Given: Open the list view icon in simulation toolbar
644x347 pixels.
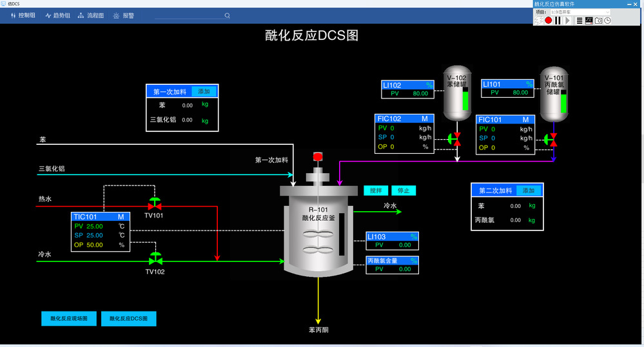Looking at the screenshot, I should click(579, 21).
